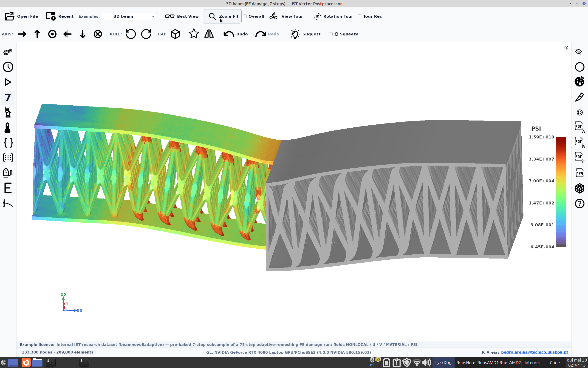Click the nodes and elements count label
The width and height of the screenshot is (588, 368).
[58, 352]
